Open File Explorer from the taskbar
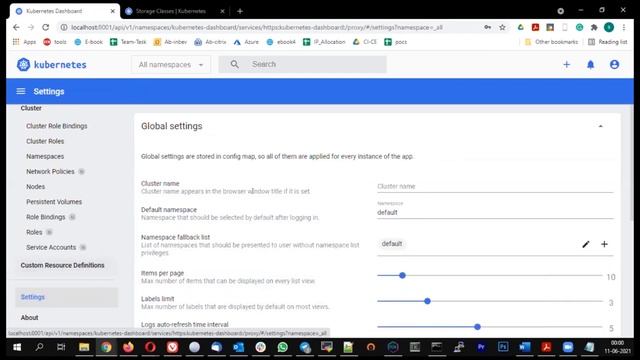Viewport: 640px width, 360px height. tap(84, 347)
